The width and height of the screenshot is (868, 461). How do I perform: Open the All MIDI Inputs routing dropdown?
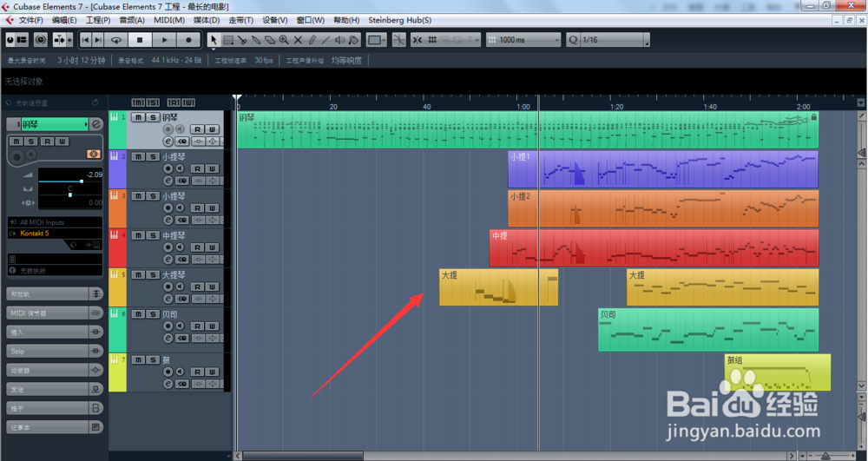tap(55, 222)
